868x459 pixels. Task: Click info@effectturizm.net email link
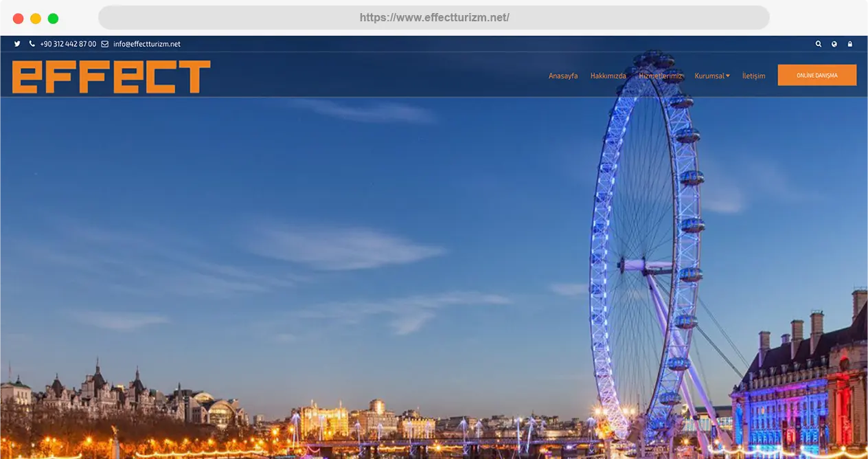click(147, 44)
